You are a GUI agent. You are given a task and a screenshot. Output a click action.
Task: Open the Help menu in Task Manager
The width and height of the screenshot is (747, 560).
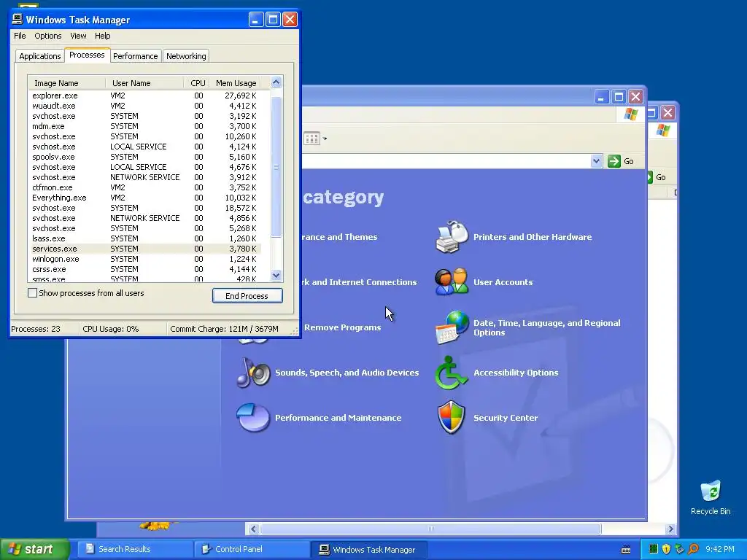(x=102, y=36)
